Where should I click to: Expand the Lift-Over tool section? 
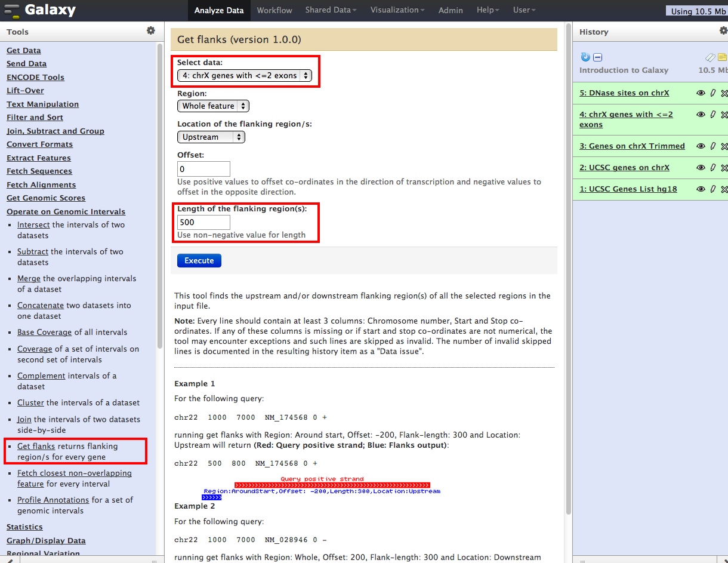tap(25, 91)
